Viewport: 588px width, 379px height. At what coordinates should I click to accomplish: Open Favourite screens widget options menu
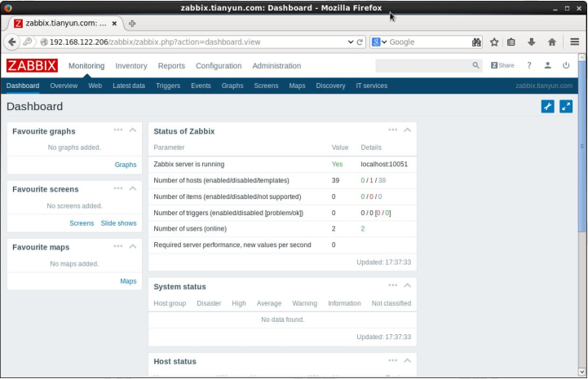[x=118, y=188]
